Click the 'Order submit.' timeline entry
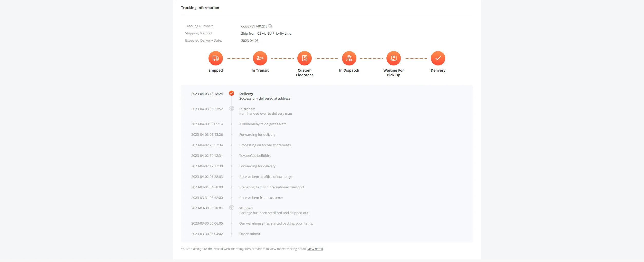 250,234
